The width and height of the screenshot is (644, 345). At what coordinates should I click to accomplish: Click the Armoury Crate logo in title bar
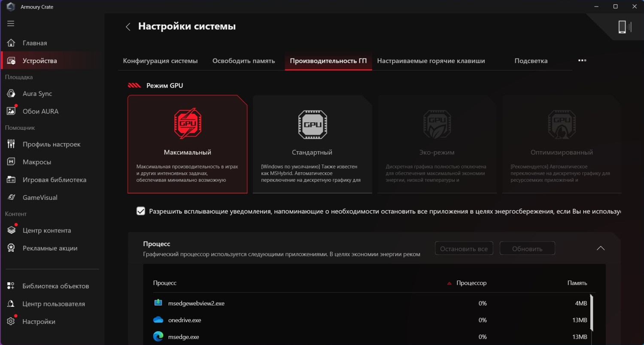tap(11, 7)
